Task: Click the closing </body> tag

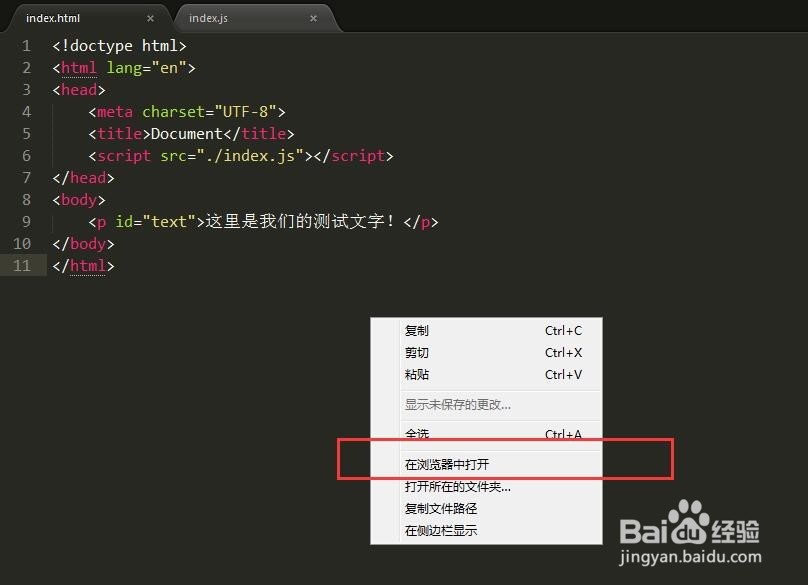Action: click(83, 244)
